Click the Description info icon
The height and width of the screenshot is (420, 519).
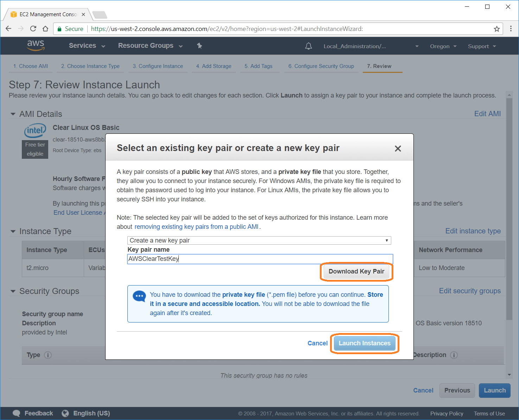click(454, 355)
